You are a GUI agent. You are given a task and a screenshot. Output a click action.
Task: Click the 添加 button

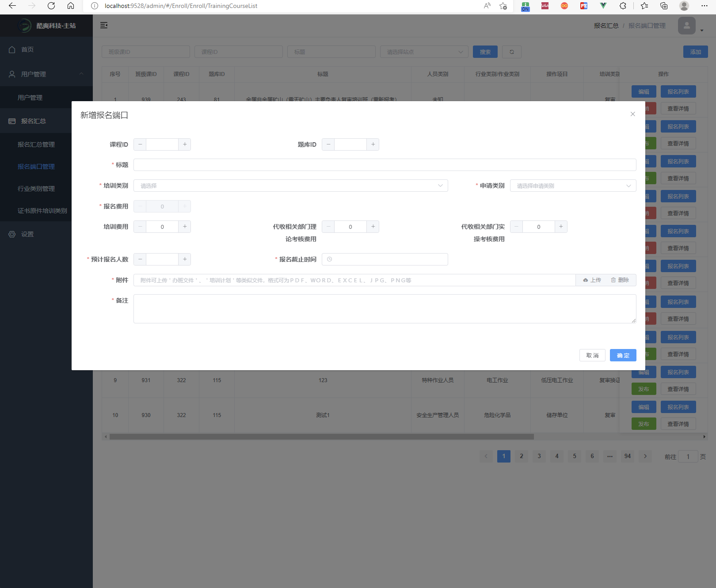tap(695, 52)
